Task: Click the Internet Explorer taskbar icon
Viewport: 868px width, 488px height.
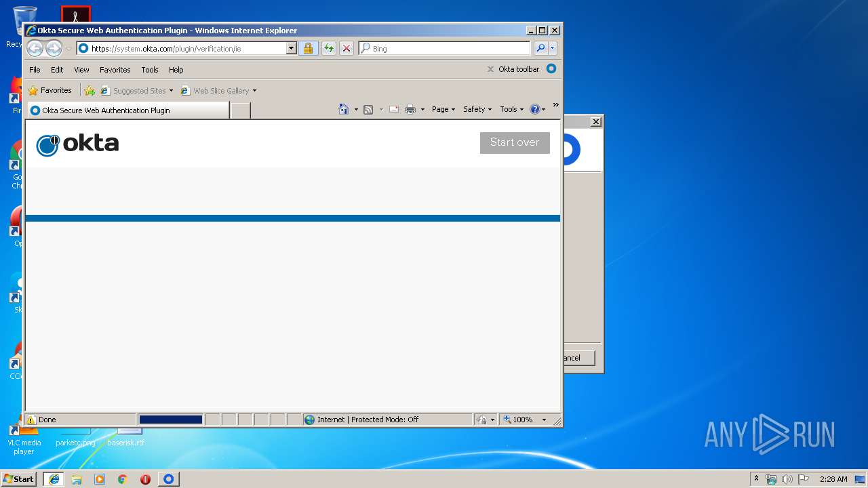Action: click(x=54, y=479)
